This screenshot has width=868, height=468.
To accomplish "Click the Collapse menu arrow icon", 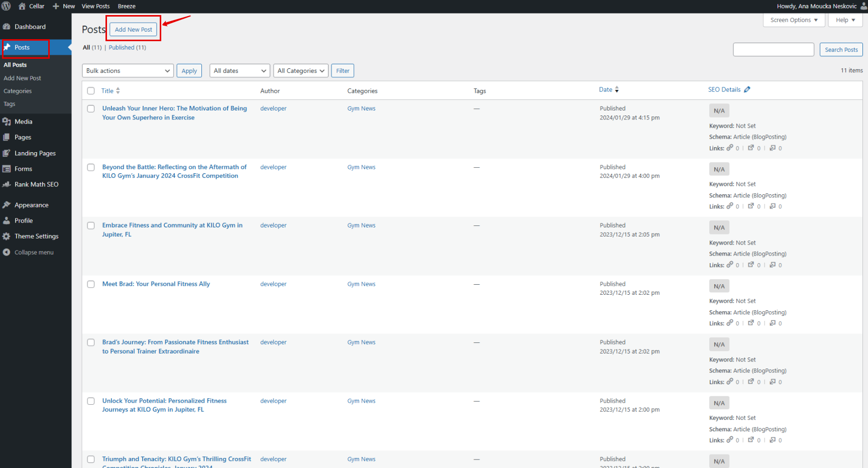I will [x=7, y=252].
